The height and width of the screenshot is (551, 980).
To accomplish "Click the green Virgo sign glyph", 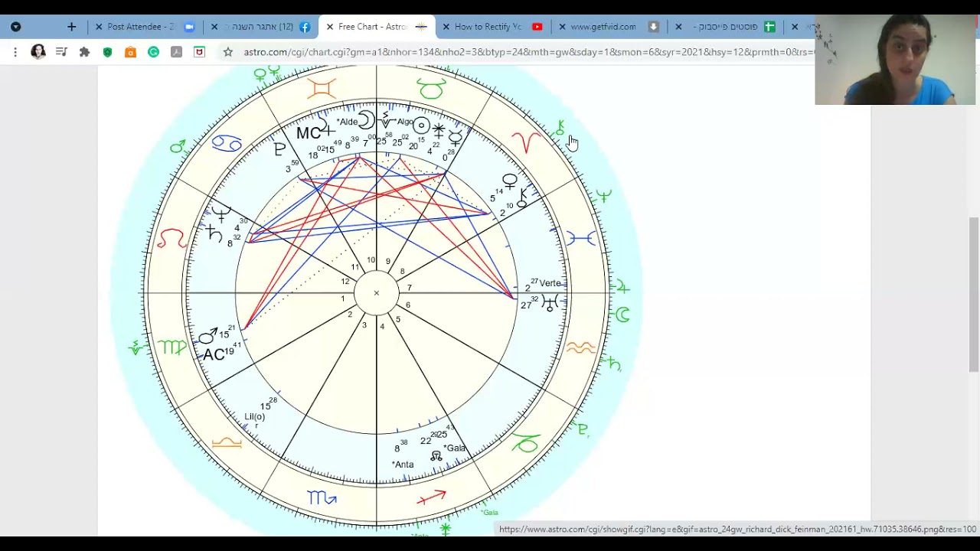I will (172, 347).
